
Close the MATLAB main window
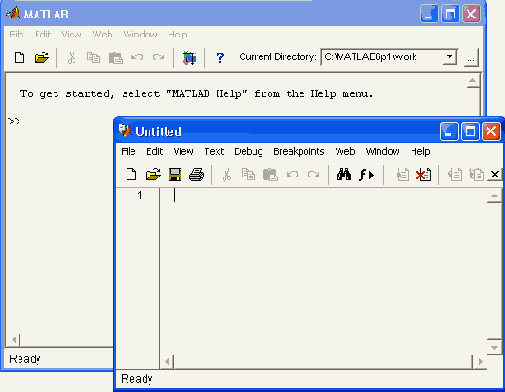click(471, 14)
